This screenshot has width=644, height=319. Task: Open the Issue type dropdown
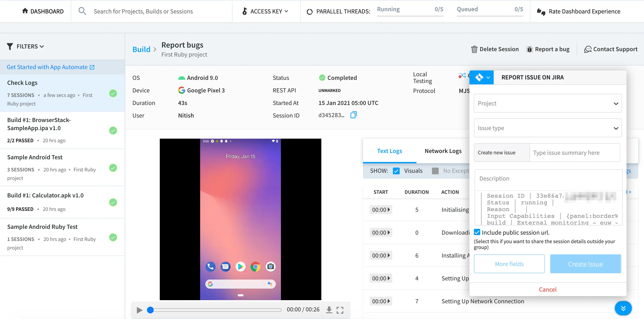tap(548, 128)
